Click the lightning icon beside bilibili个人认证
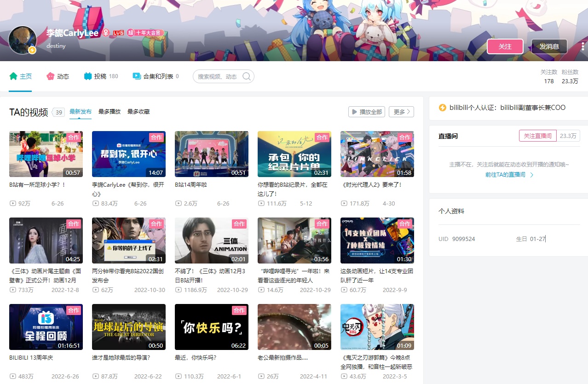The height and width of the screenshot is (384, 588). (x=443, y=108)
